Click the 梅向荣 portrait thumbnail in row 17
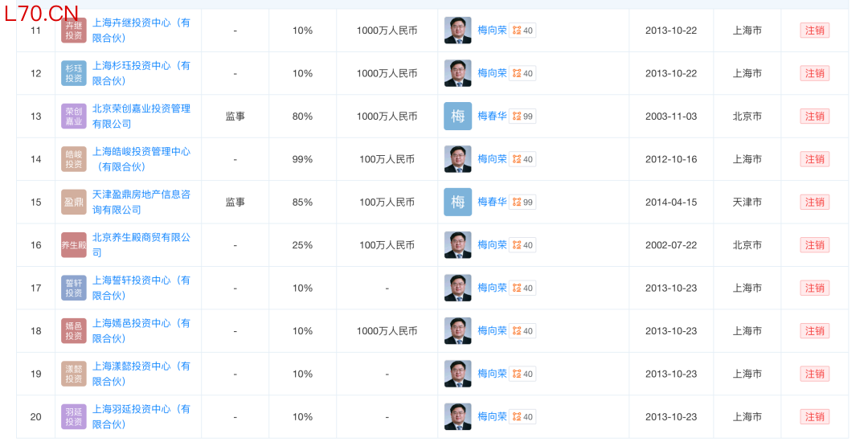Screen dimensions: 868x442 458,288
